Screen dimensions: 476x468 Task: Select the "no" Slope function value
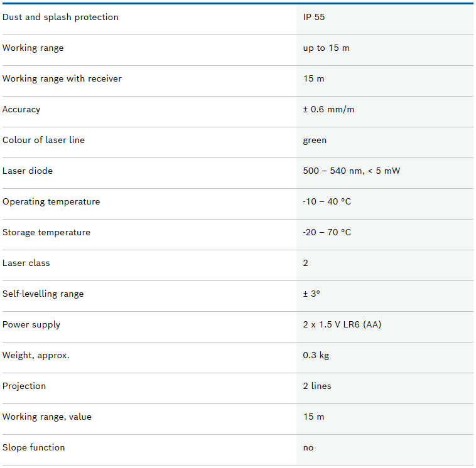point(308,447)
